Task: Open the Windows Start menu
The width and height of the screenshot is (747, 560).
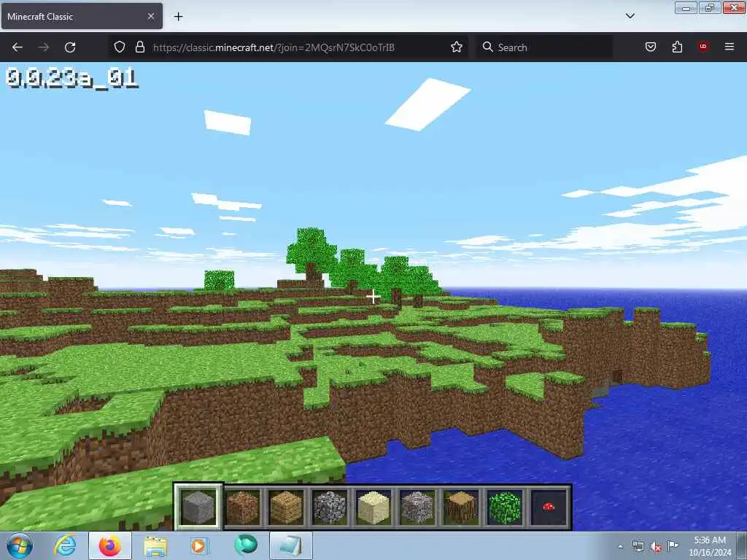Action: (20, 545)
